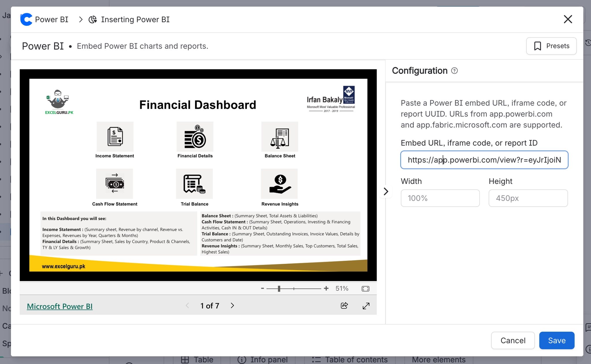Click the Power BI app logo

pyautogui.click(x=26, y=19)
